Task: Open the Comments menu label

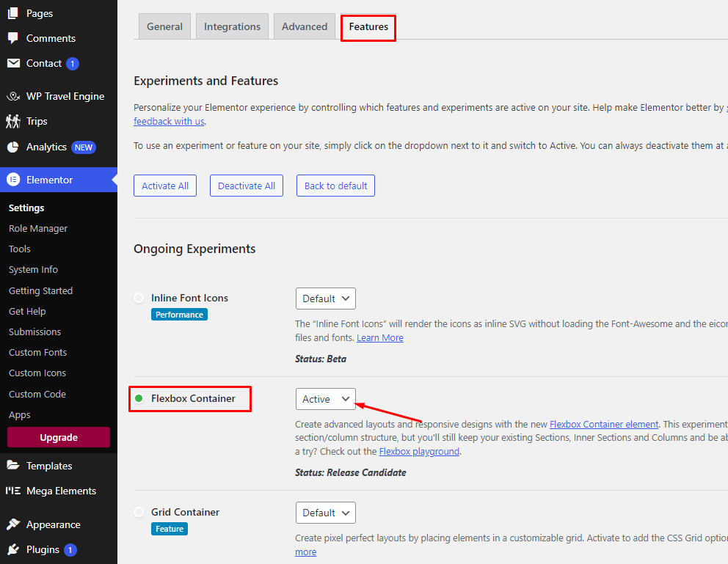Action: (51, 38)
